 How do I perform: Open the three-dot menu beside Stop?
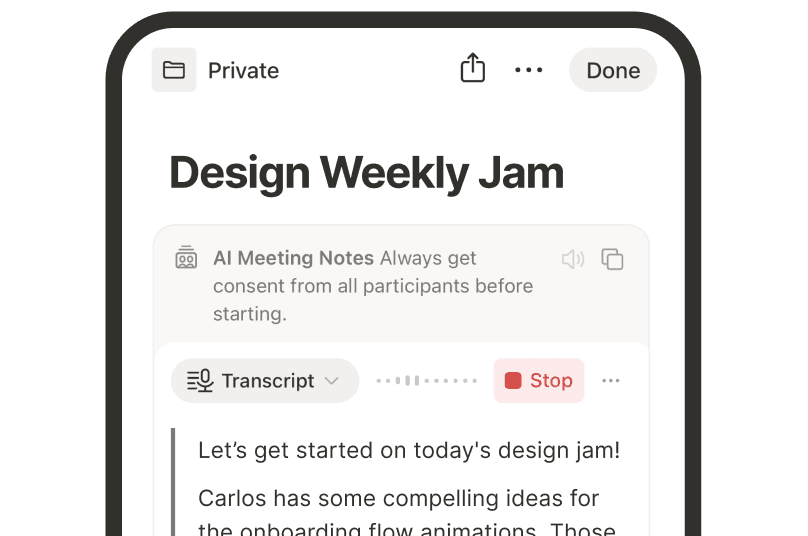pyautogui.click(x=611, y=381)
